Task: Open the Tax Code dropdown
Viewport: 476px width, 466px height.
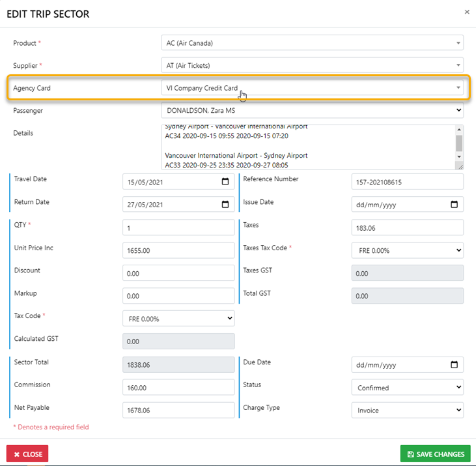Action: tap(178, 319)
